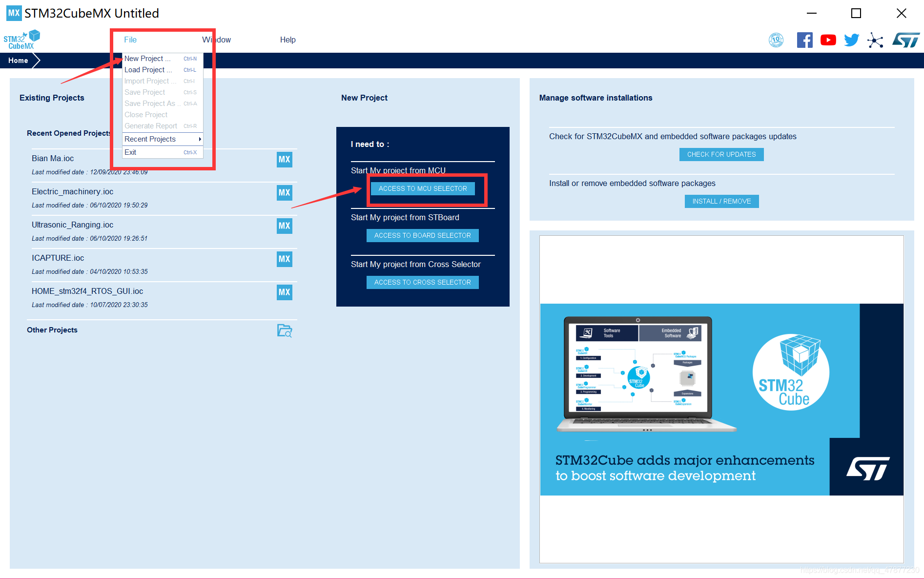The image size is (924, 579).
Task: Click ACCESS TO BOARD SELECTOR button
Action: 423,235
